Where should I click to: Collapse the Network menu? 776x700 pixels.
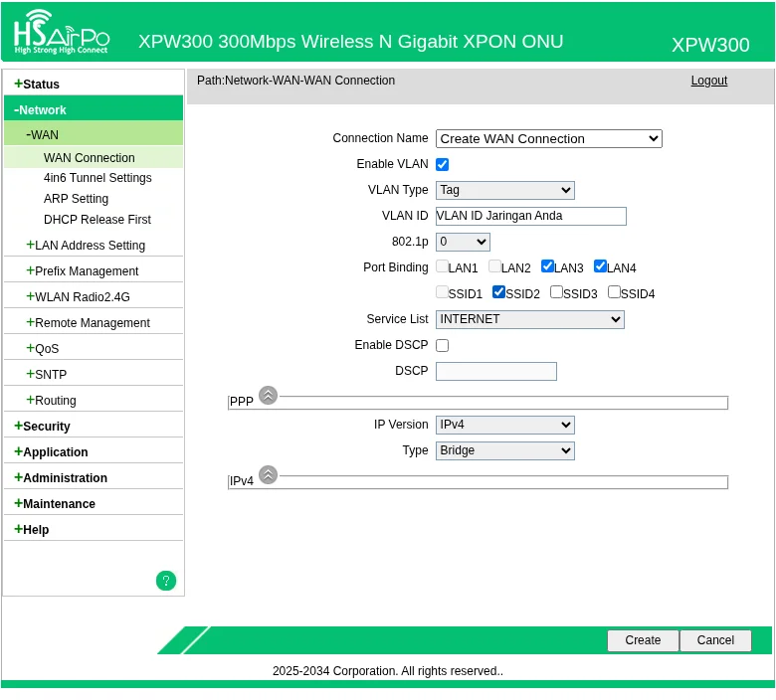point(94,109)
